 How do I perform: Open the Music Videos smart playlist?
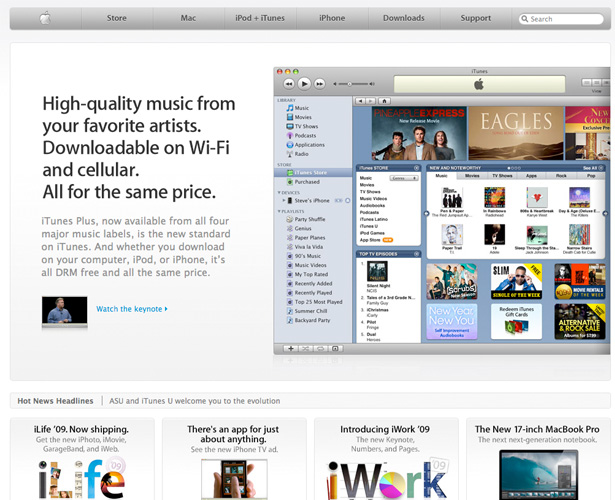pos(307,265)
